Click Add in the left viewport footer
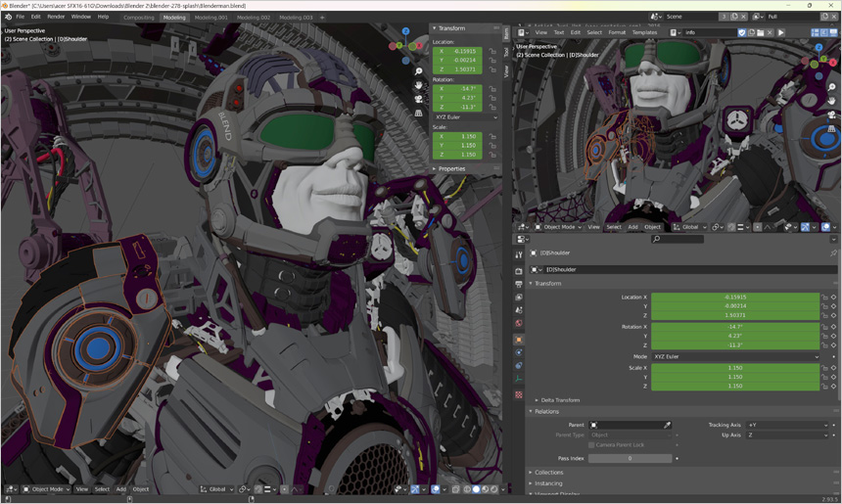The image size is (842, 504). coord(121,489)
